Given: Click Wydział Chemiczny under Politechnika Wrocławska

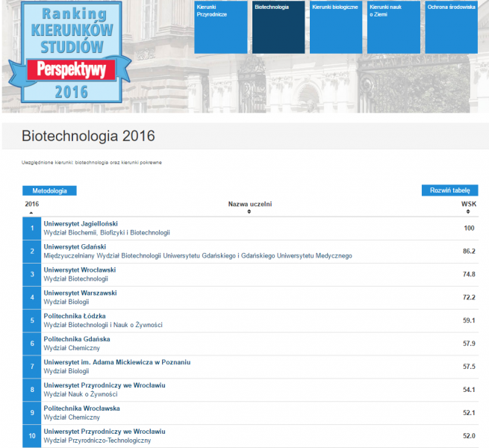Looking at the screenshot, I should (x=72, y=417).
